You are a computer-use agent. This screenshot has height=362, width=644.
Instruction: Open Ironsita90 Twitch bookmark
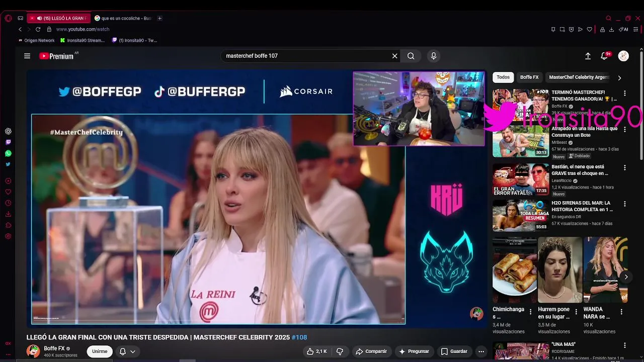[x=134, y=40]
